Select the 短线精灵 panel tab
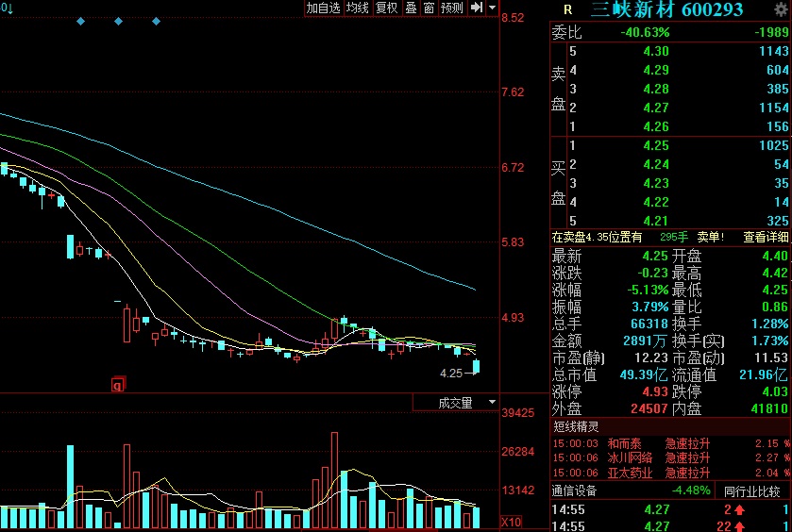The height and width of the screenshot is (532, 792). 576,426
